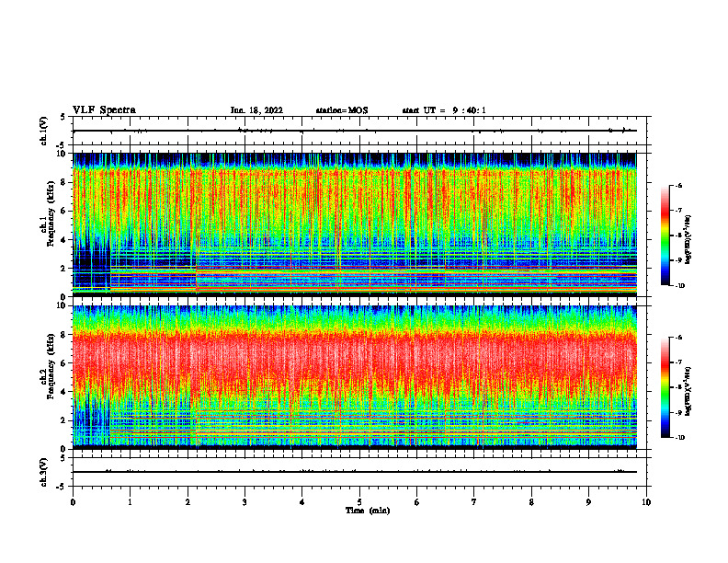Screen dimensions: 728x563
Task: Click the "VLF Spectra" plot title
Action: point(104,109)
